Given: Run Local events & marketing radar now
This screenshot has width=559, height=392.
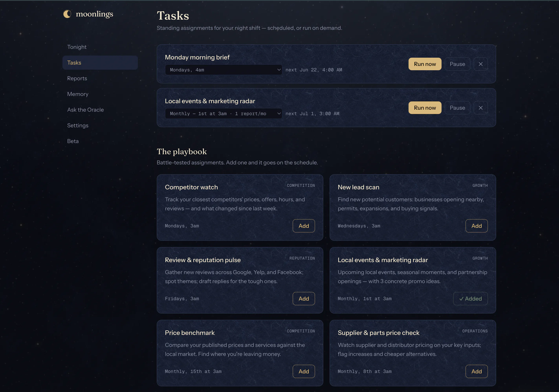Looking at the screenshot, I should [x=425, y=108].
